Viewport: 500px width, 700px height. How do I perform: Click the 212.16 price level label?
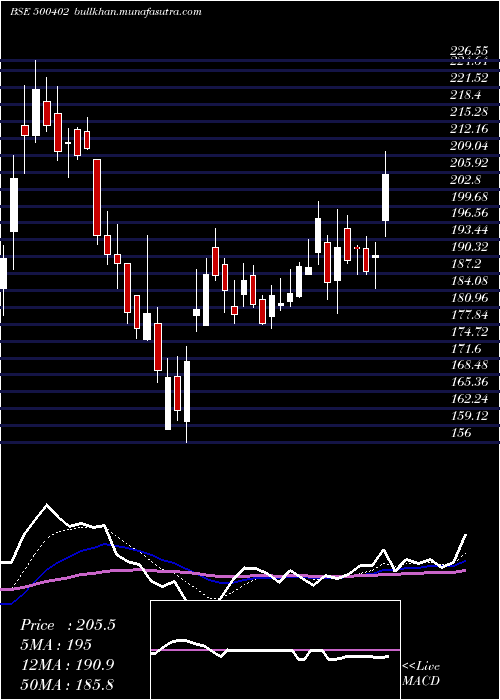[x=469, y=129]
